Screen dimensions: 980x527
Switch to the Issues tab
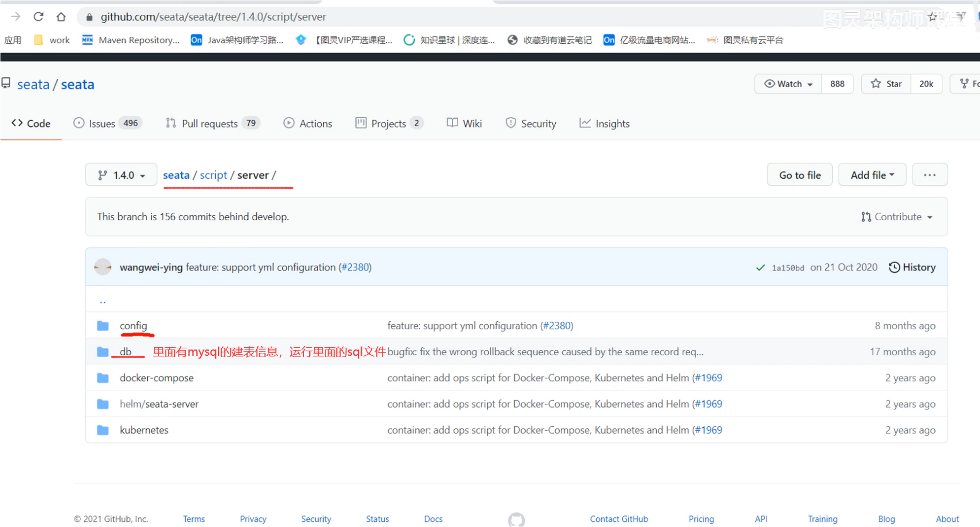tap(107, 123)
